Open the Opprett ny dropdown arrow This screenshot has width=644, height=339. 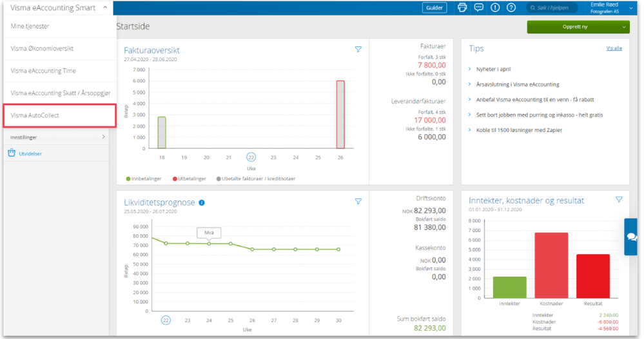coord(624,27)
